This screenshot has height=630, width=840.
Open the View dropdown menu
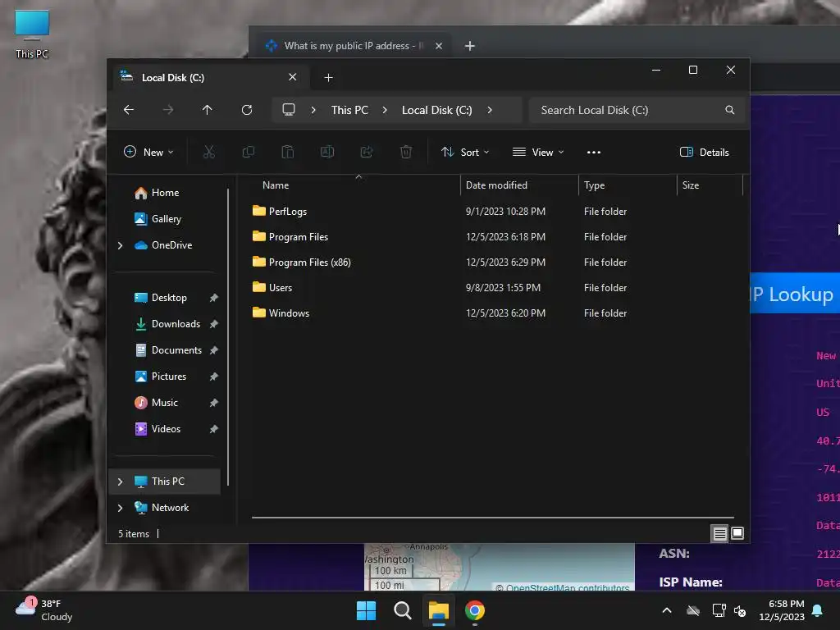(x=538, y=152)
